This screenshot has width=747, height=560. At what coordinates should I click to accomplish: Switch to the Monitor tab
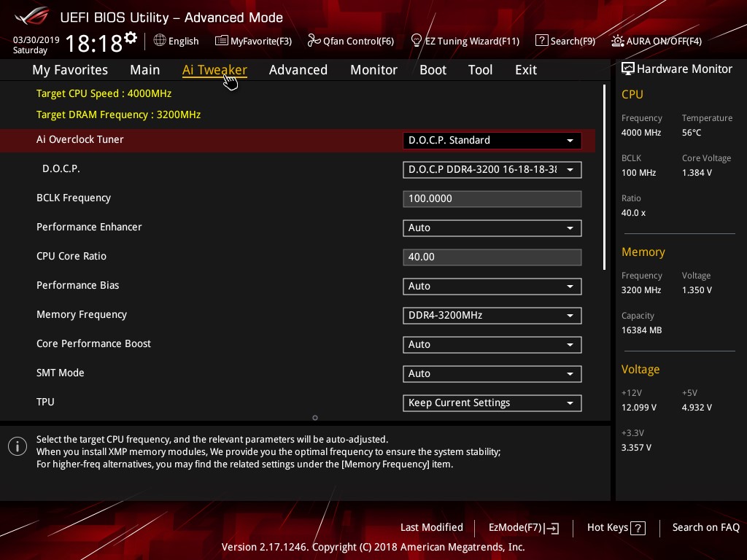coord(373,70)
